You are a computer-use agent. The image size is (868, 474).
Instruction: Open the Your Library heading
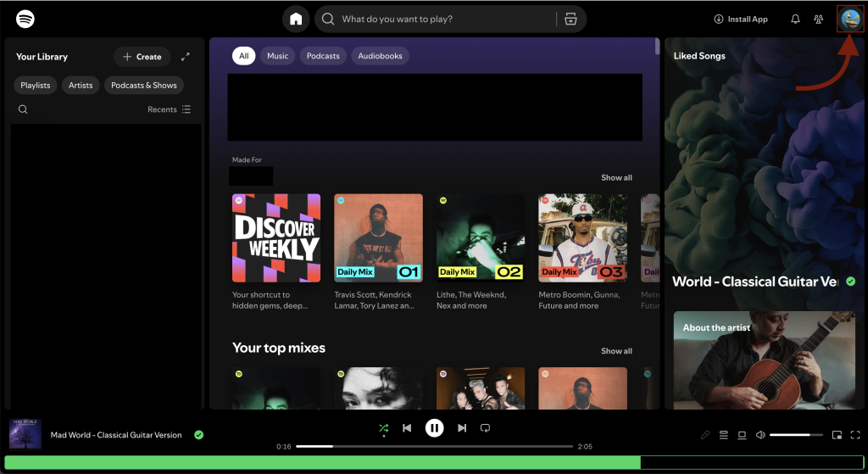(42, 57)
